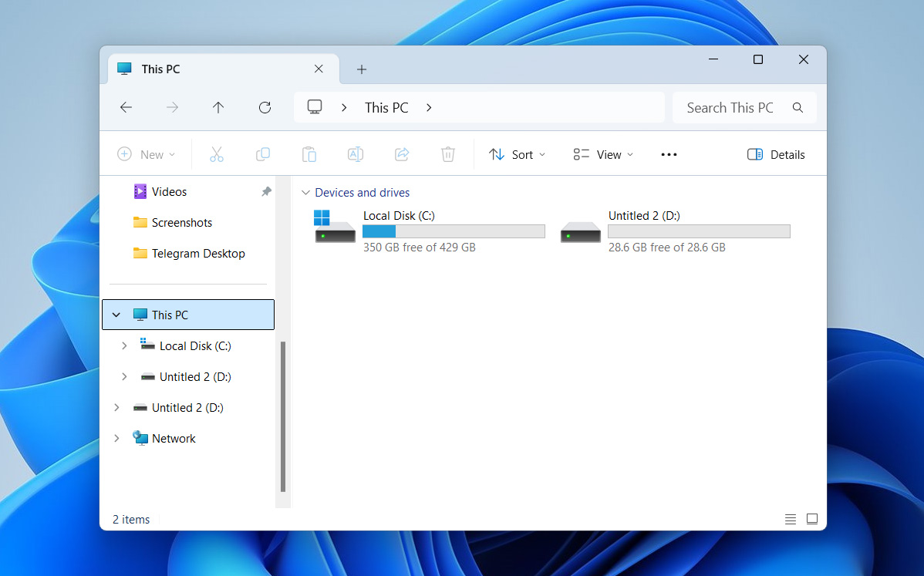Click chevron before This PC in address bar
Viewport: 924px width, 576px height.
344,107
